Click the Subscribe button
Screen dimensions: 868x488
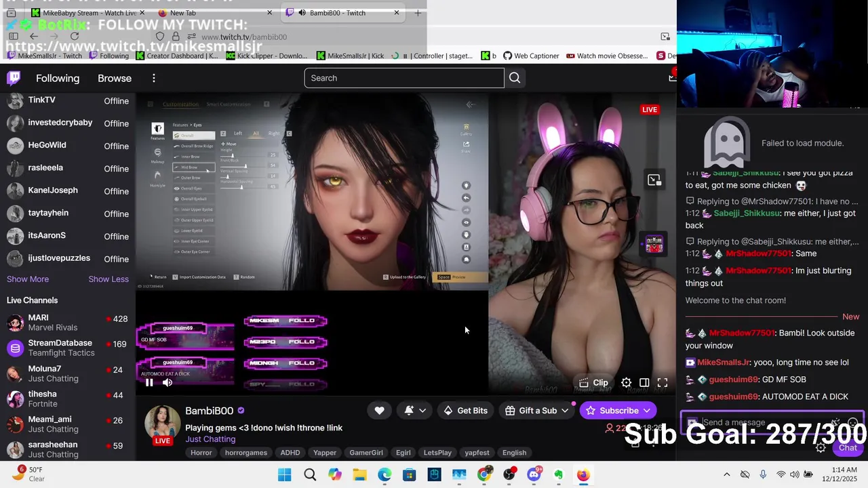(x=618, y=410)
